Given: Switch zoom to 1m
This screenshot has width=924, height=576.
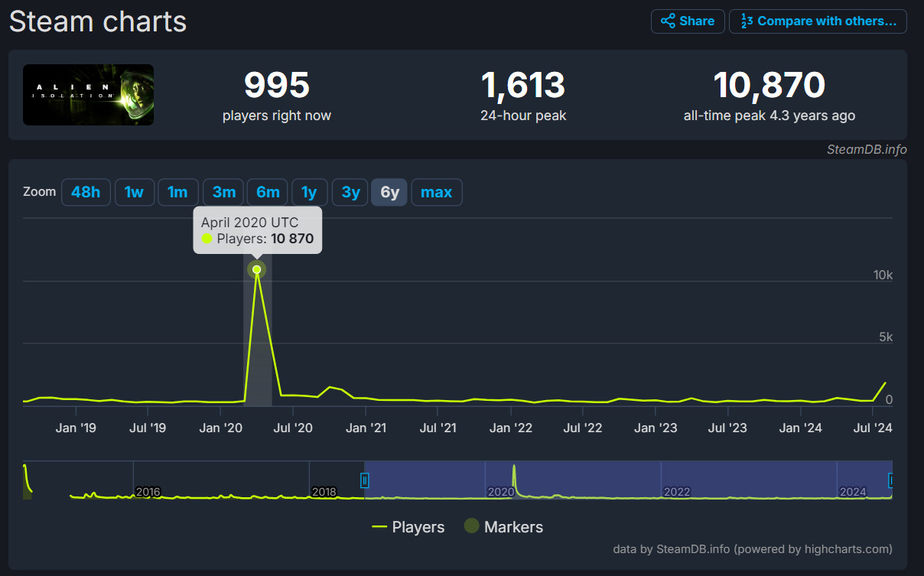Looking at the screenshot, I should pos(177,192).
